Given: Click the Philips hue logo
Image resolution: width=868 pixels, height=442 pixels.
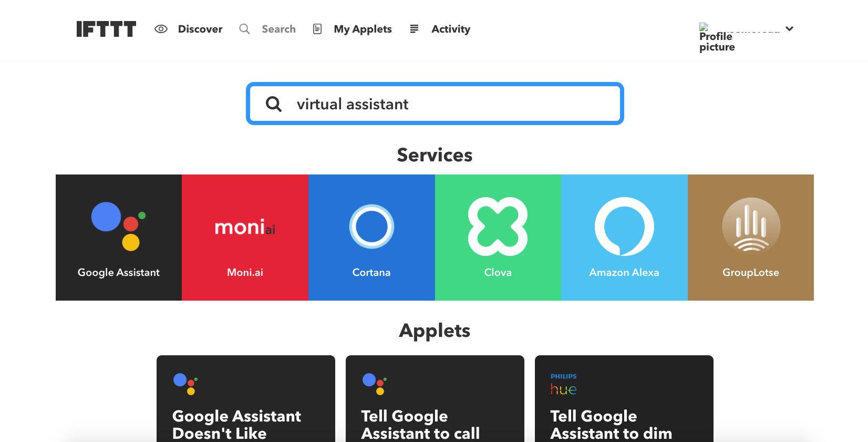Looking at the screenshot, I should (563, 384).
